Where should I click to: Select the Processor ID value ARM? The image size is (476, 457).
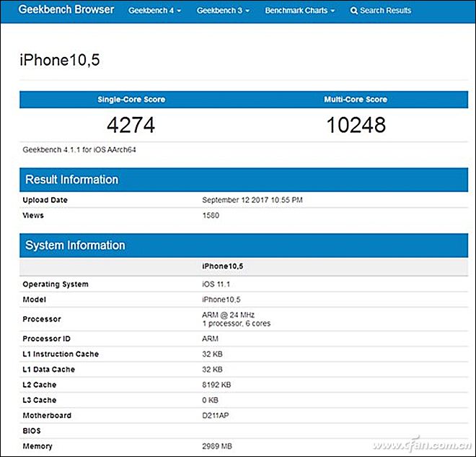[210, 339]
